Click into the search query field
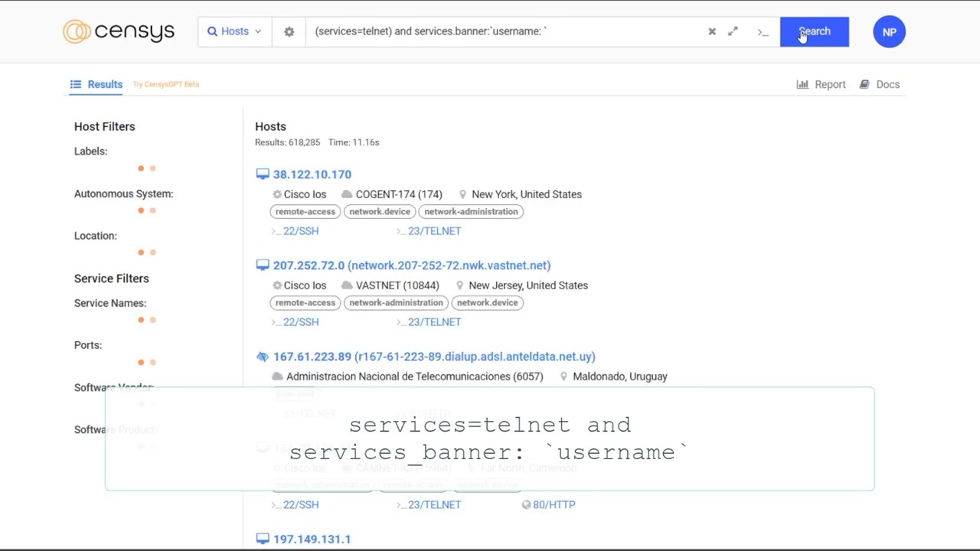This screenshot has width=980, height=551. click(505, 31)
